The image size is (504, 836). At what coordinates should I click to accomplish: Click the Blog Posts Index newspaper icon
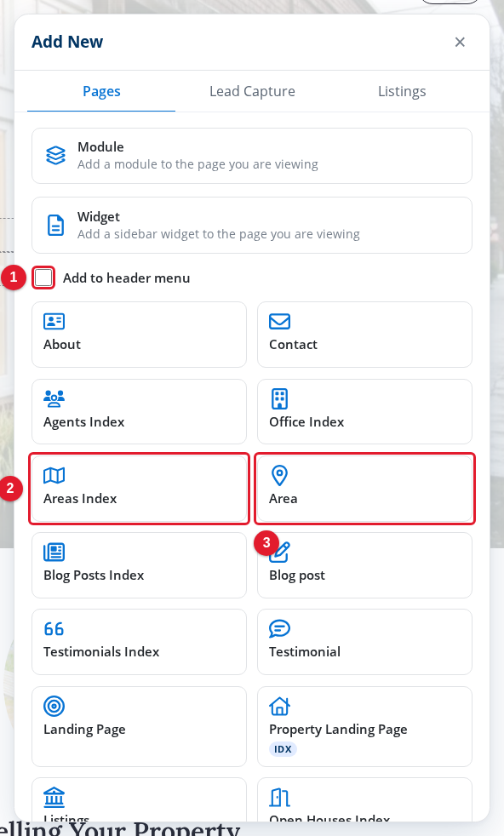click(54, 552)
